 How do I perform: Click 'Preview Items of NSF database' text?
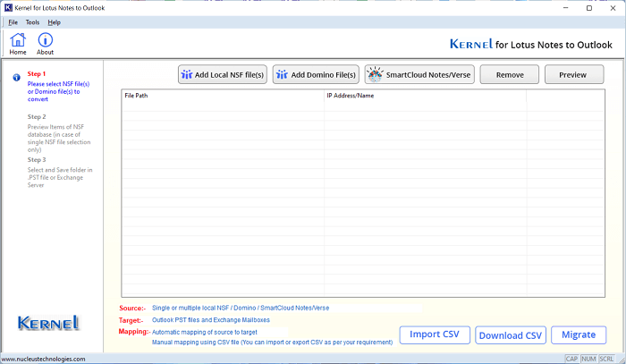[59, 138]
